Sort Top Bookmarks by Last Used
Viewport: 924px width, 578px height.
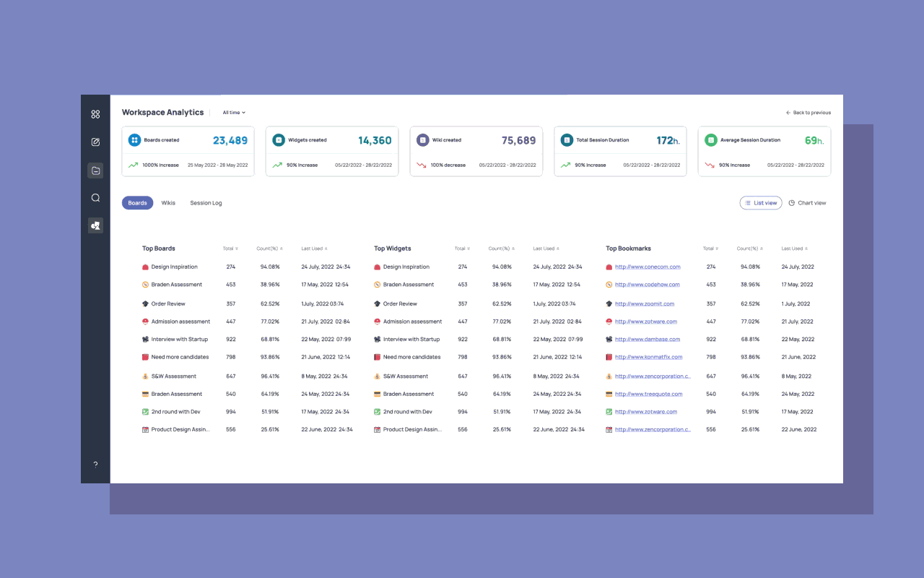click(x=794, y=249)
